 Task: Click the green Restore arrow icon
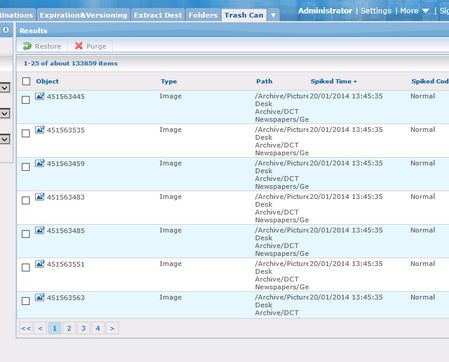pyautogui.click(x=27, y=46)
